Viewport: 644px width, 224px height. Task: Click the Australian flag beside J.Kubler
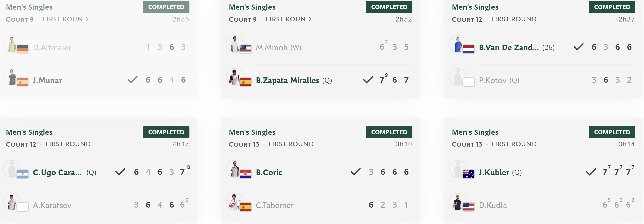(x=468, y=174)
